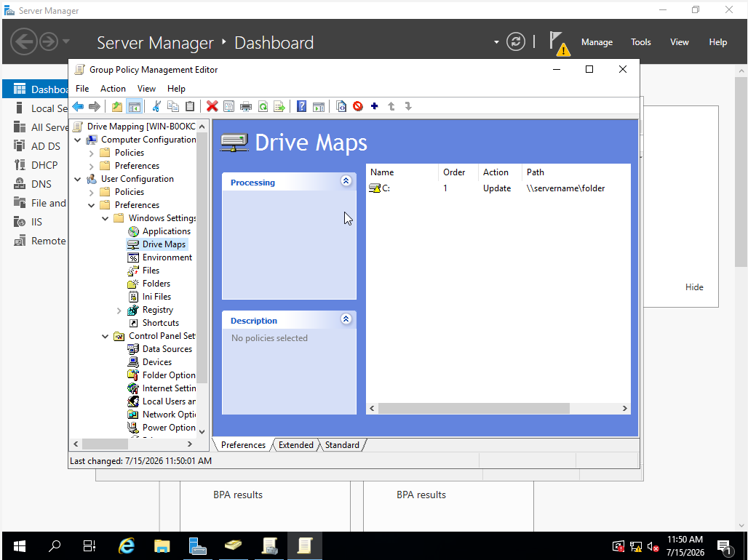Click the Print icon in toolbar
The height and width of the screenshot is (560, 748).
(x=246, y=106)
